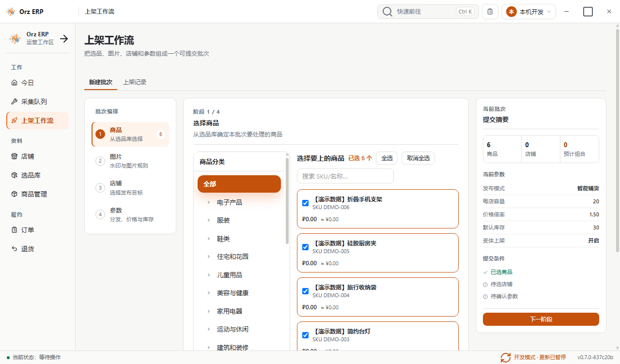Viewport: 620px width, 364px height.
Task: Click the 已选 6 个 count label
Action: tap(360, 158)
